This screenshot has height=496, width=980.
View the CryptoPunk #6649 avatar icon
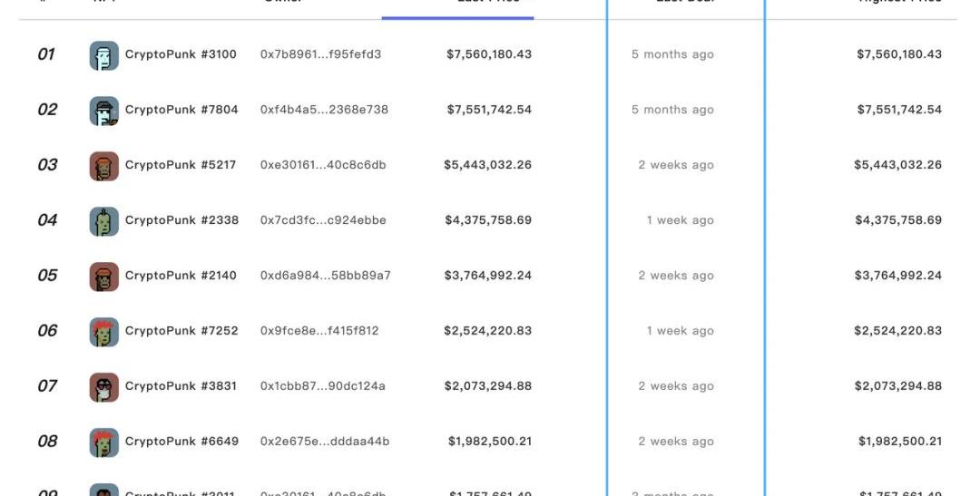[x=103, y=443]
